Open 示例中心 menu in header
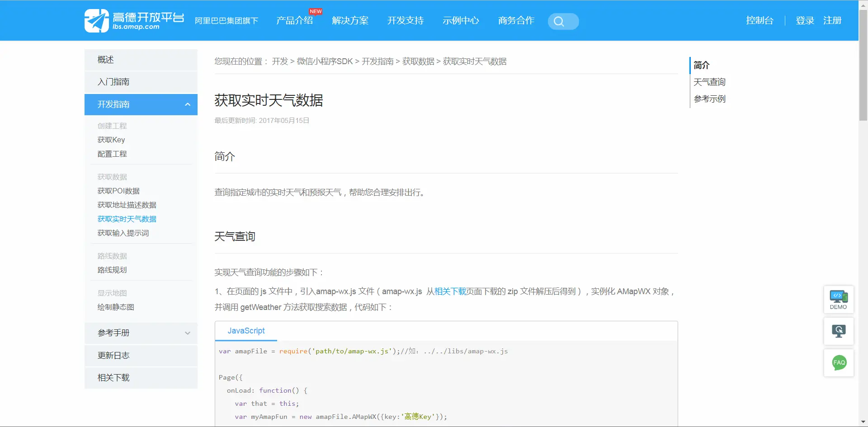Image resolution: width=868 pixels, height=427 pixels. [461, 20]
